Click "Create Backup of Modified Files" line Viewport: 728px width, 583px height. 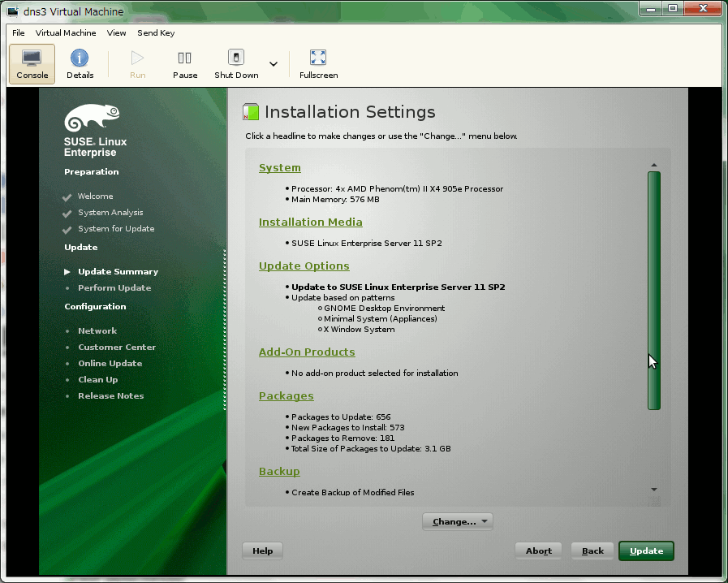click(x=353, y=492)
